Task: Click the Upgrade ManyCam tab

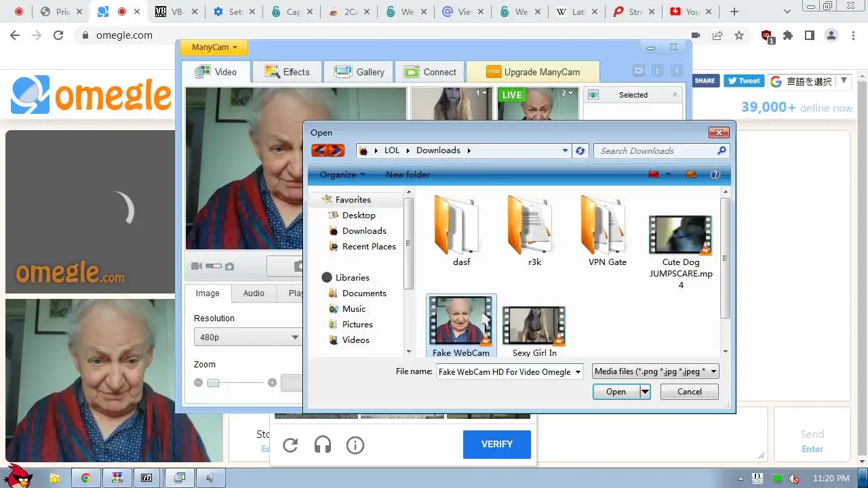Action: click(x=533, y=72)
